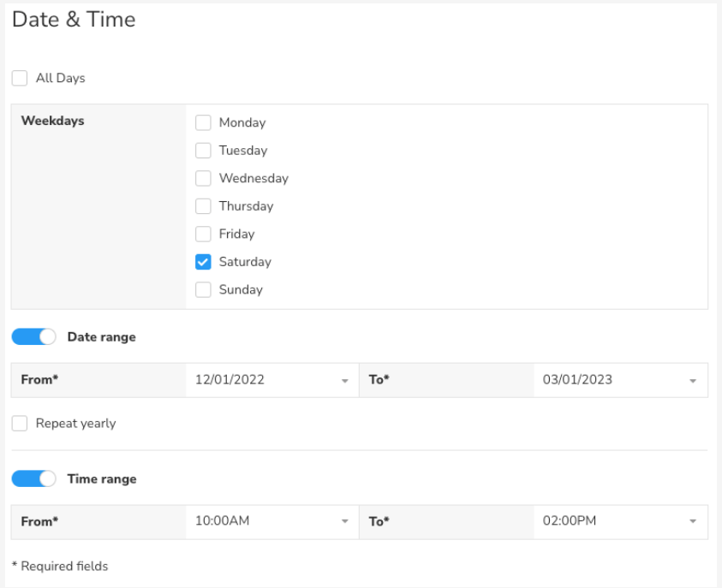Enable Friday in Weekdays
This screenshot has width=722, height=588.
[203, 234]
